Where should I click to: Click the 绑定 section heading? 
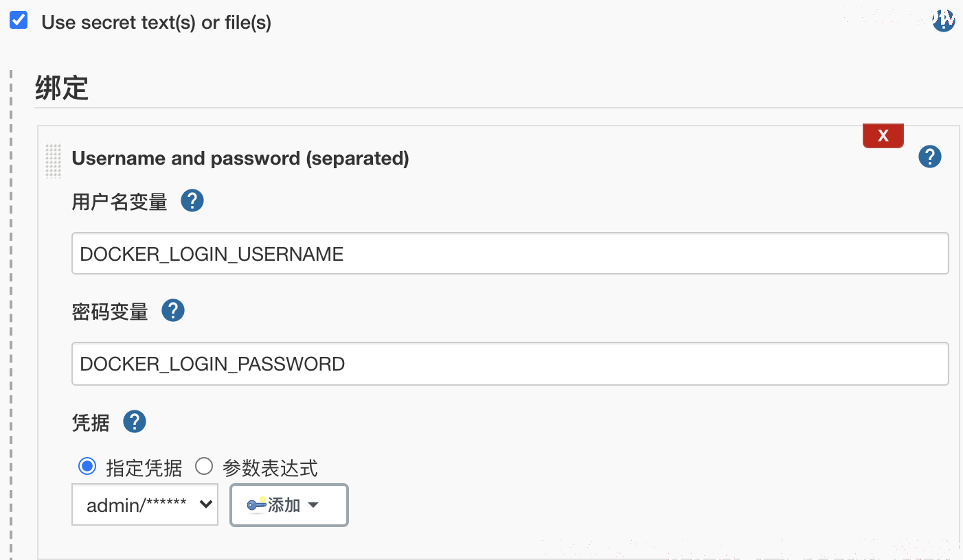[x=62, y=88]
